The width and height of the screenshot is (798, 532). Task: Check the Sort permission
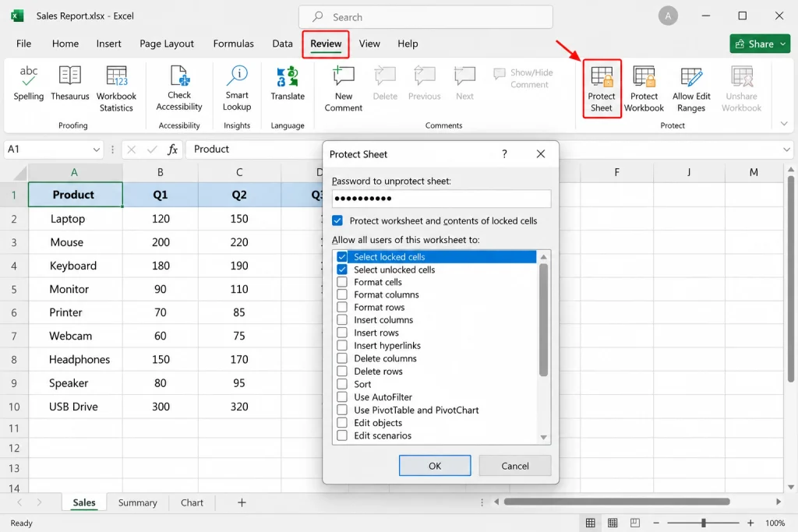[342, 384]
